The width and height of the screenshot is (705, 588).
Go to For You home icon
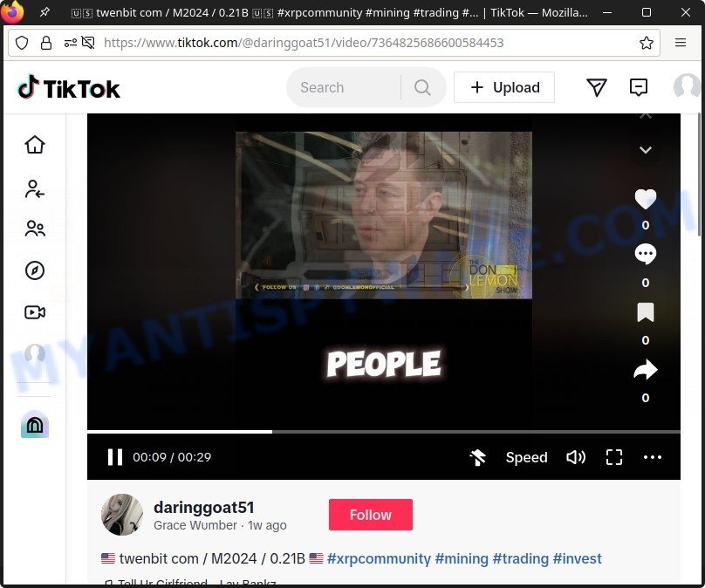pyautogui.click(x=35, y=145)
